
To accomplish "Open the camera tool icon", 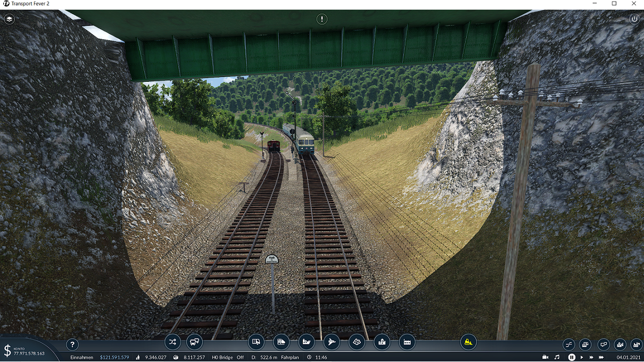I will (x=545, y=357).
